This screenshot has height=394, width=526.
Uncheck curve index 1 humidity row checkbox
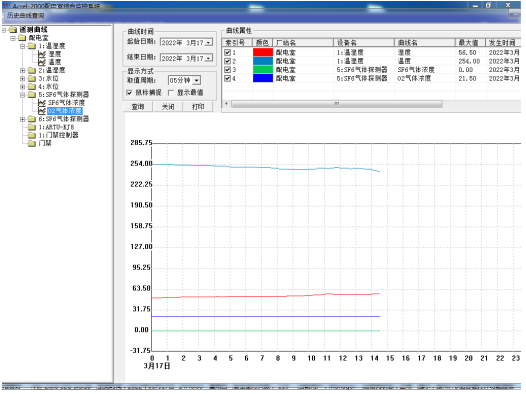coord(227,53)
